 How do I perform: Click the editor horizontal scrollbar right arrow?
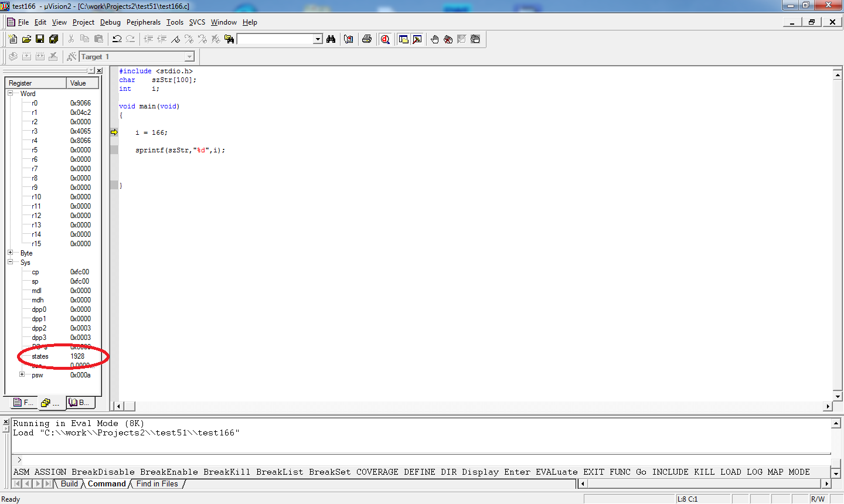click(828, 406)
